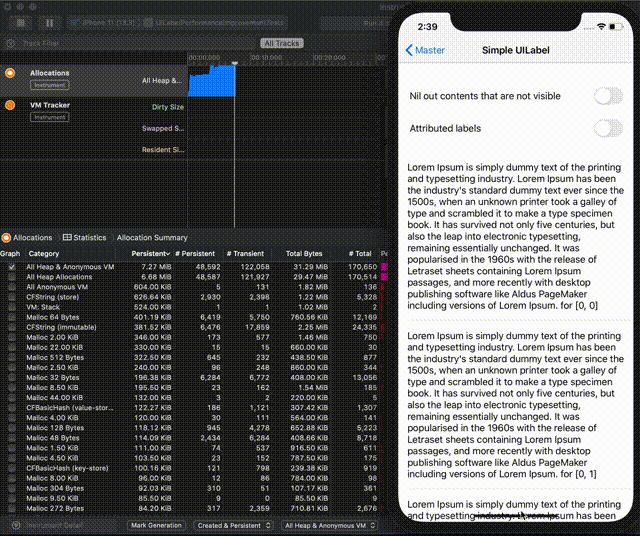640x536 pixels.
Task: Click the Instrument Detail filter icon
Action: coord(16,525)
